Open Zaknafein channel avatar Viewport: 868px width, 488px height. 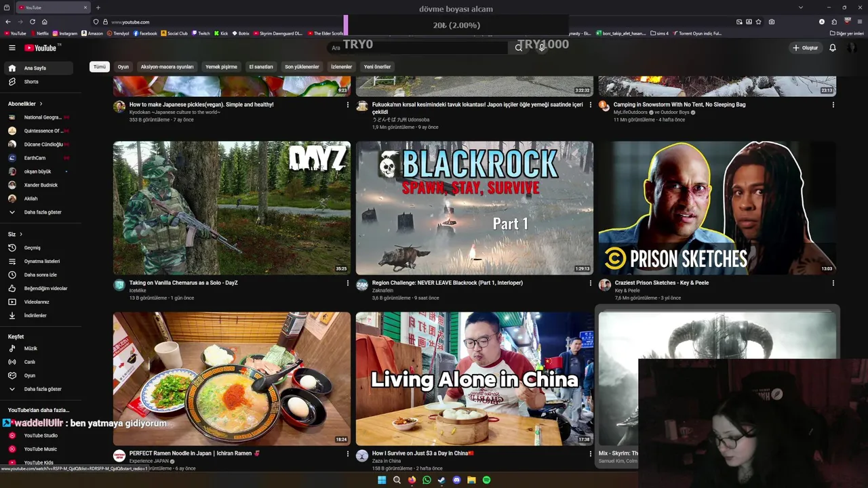click(x=362, y=285)
